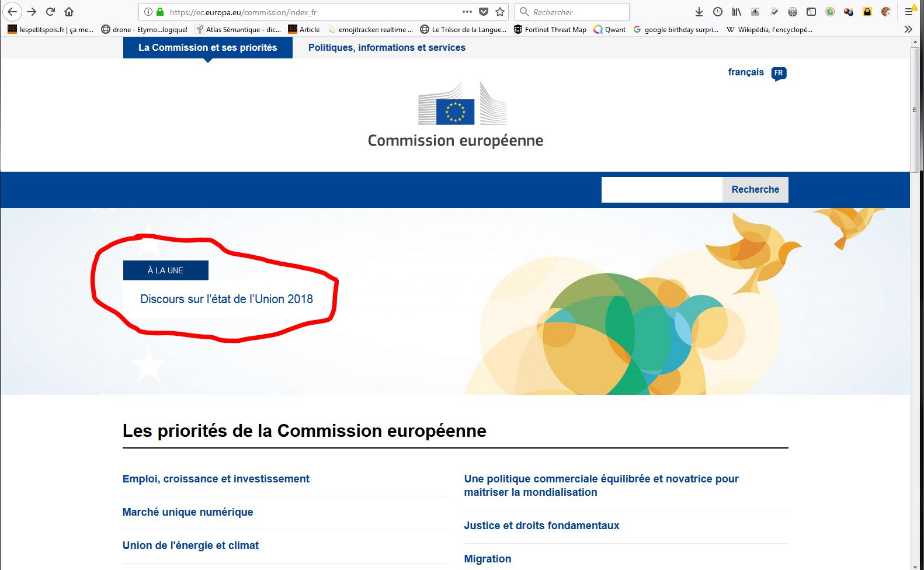924x570 pixels.
Task: Open Emploi, croissance et investissement link
Action: (216, 479)
